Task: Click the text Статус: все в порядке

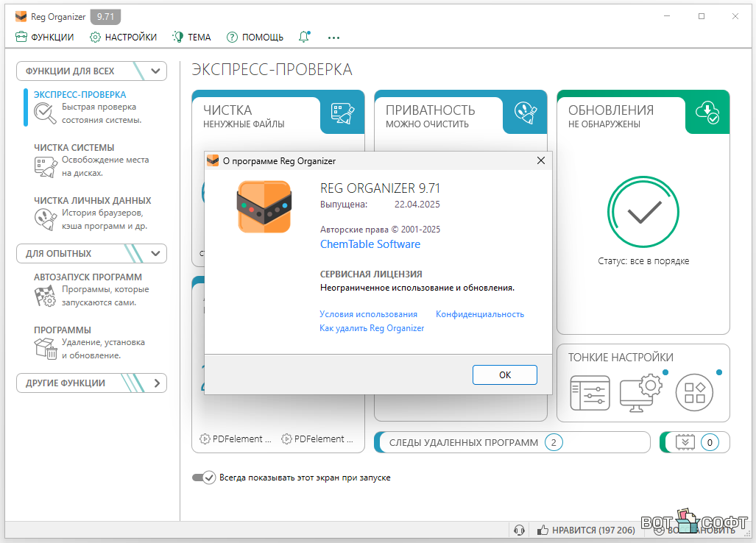Action: (643, 261)
